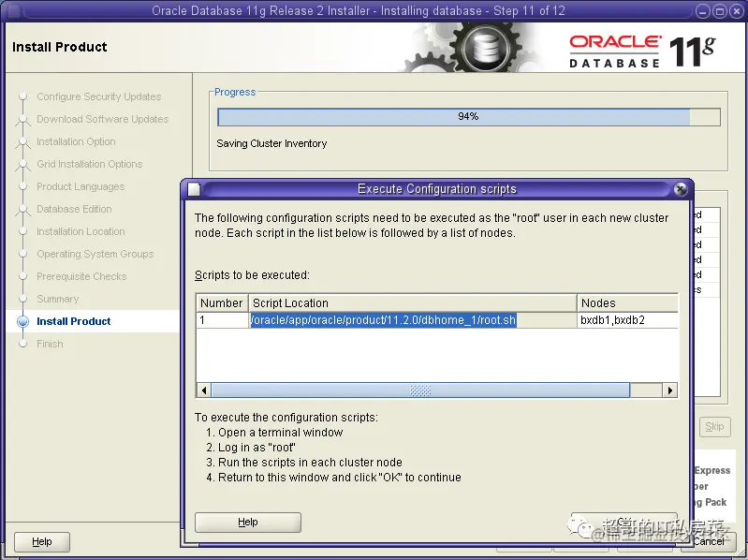This screenshot has width=748, height=560.
Task: Click the right arrow of script list scrollbar
Action: 670,391
